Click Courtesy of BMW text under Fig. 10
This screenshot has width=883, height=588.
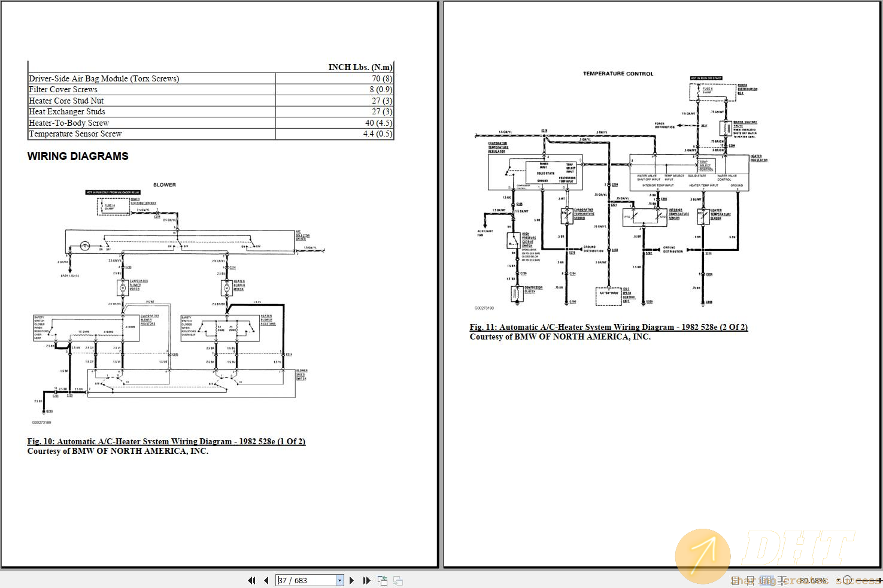[118, 451]
